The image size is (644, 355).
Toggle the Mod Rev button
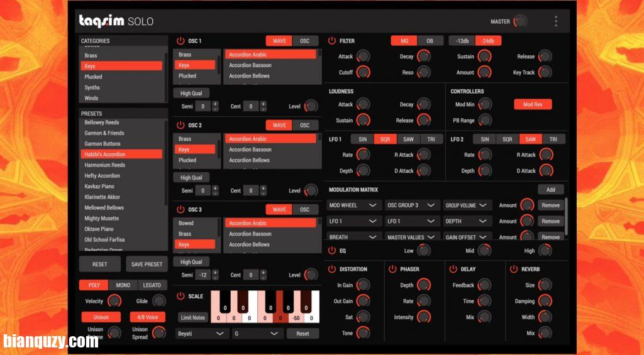point(533,104)
